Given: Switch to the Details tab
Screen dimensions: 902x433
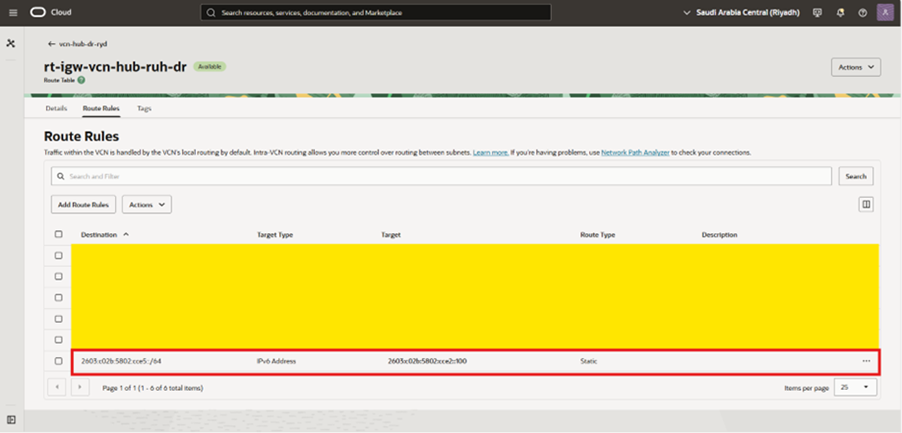Looking at the screenshot, I should click(56, 107).
